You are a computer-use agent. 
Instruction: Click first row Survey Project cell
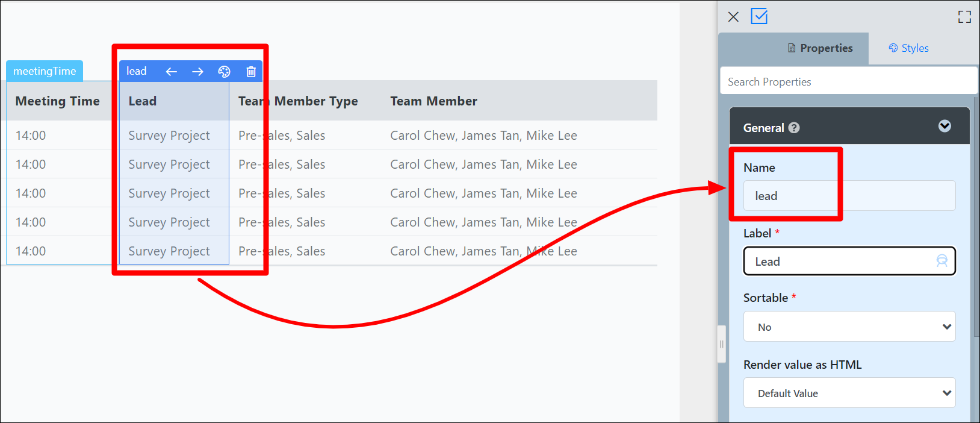(169, 136)
